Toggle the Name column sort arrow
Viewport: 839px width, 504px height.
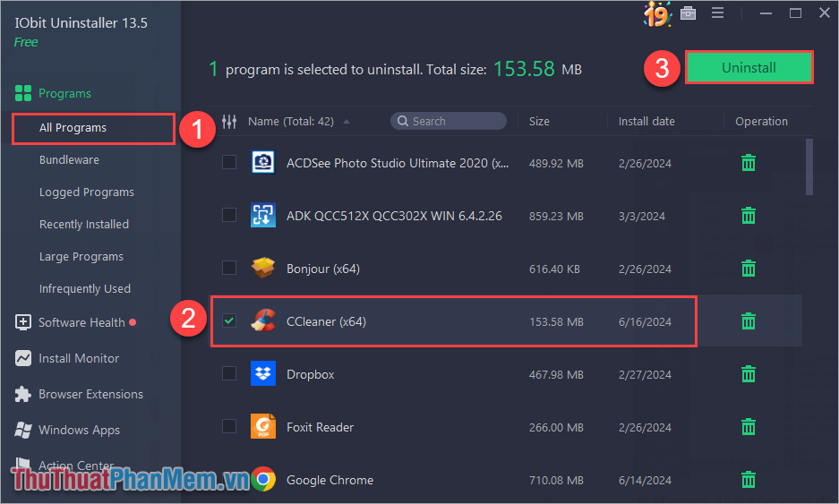[347, 122]
